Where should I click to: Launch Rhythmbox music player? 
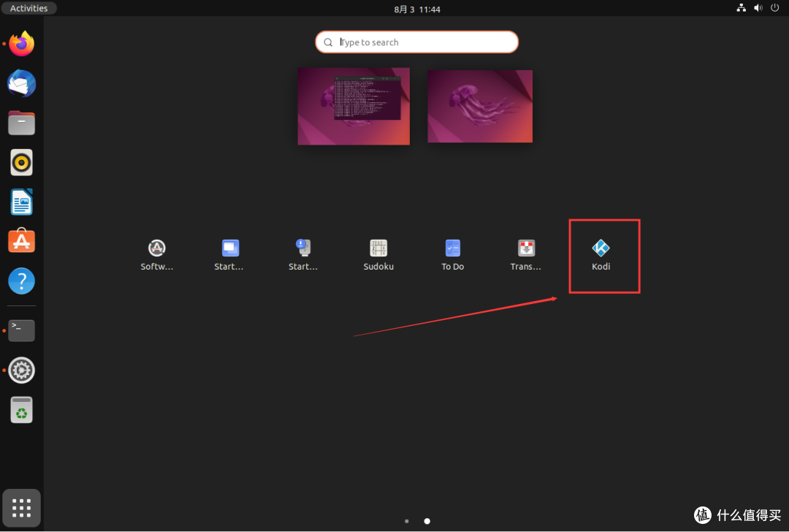pyautogui.click(x=22, y=162)
